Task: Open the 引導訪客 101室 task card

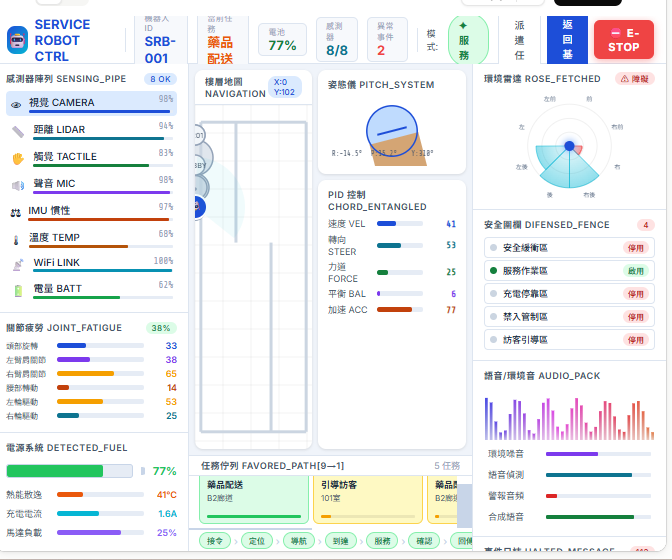Action: [x=368, y=500]
